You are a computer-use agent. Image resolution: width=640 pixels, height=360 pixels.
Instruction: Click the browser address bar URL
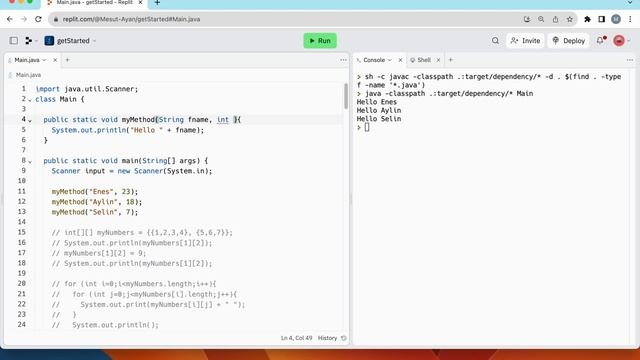click(x=131, y=19)
